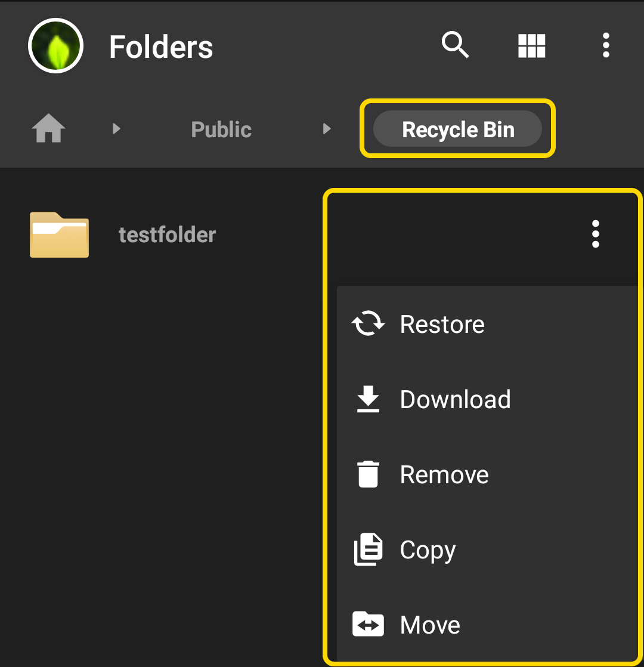Expand breadcrumb arrow after Public
The width and height of the screenshot is (644, 667).
[326, 128]
